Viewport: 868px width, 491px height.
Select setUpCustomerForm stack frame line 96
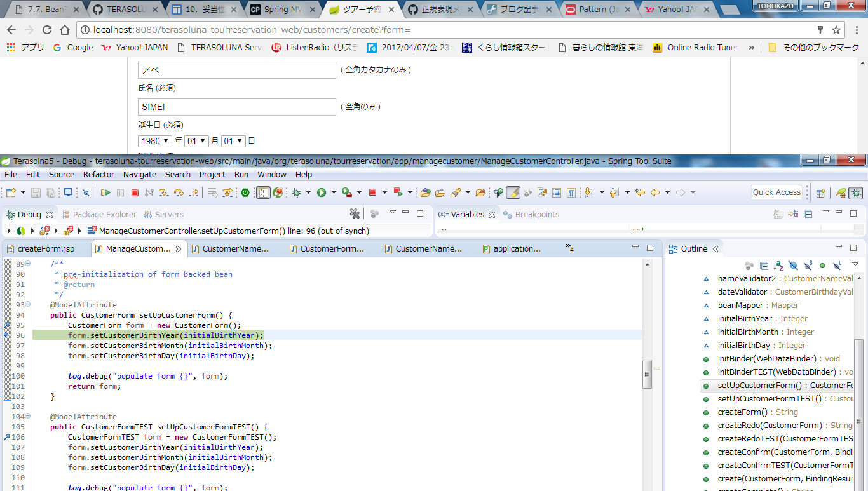(x=234, y=231)
